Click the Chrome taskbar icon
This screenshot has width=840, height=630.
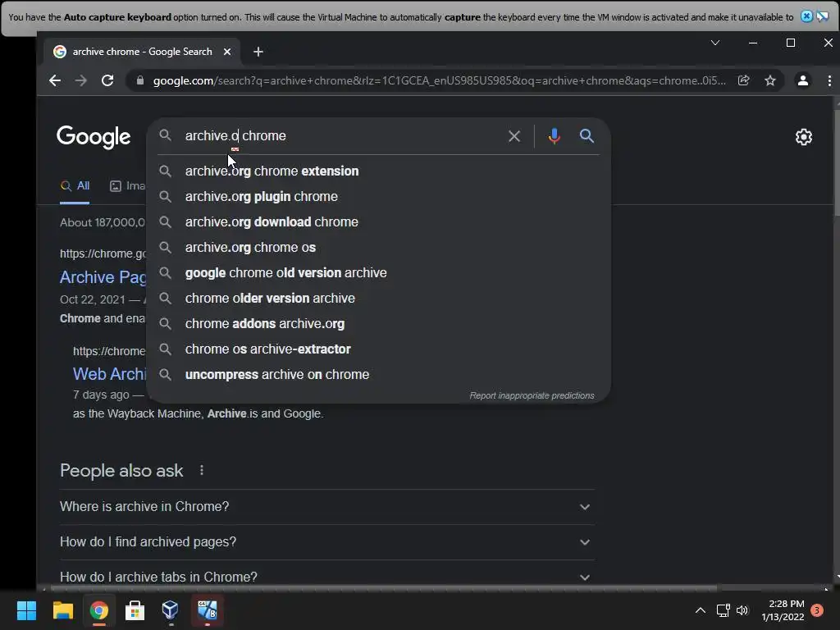(x=99, y=610)
